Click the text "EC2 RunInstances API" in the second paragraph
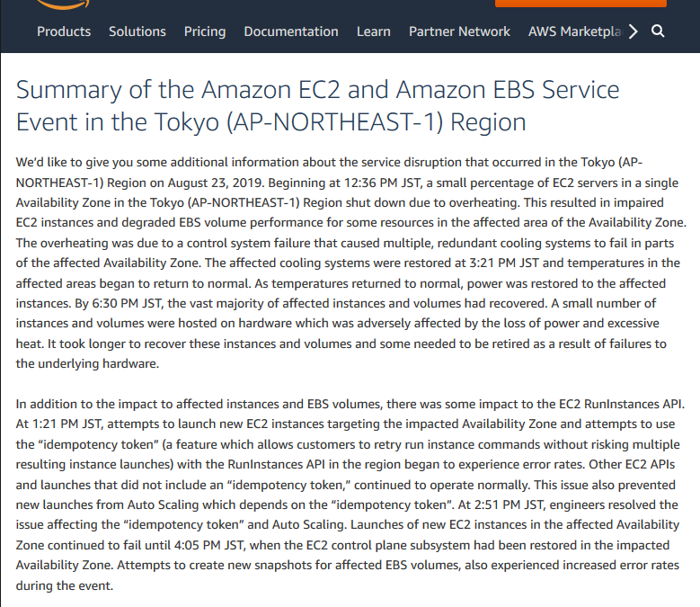This screenshot has height=607, width=700. pyautogui.click(x=621, y=404)
